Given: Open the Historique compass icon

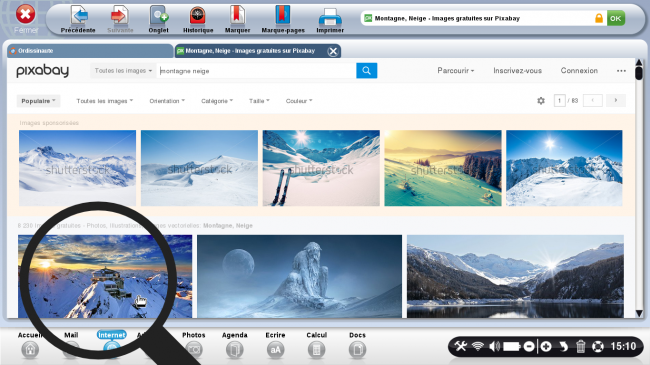Looking at the screenshot, I should [x=198, y=16].
